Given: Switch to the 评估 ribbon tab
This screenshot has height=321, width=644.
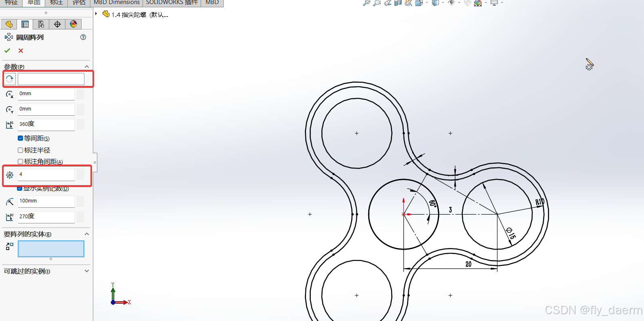Looking at the screenshot, I should [79, 3].
